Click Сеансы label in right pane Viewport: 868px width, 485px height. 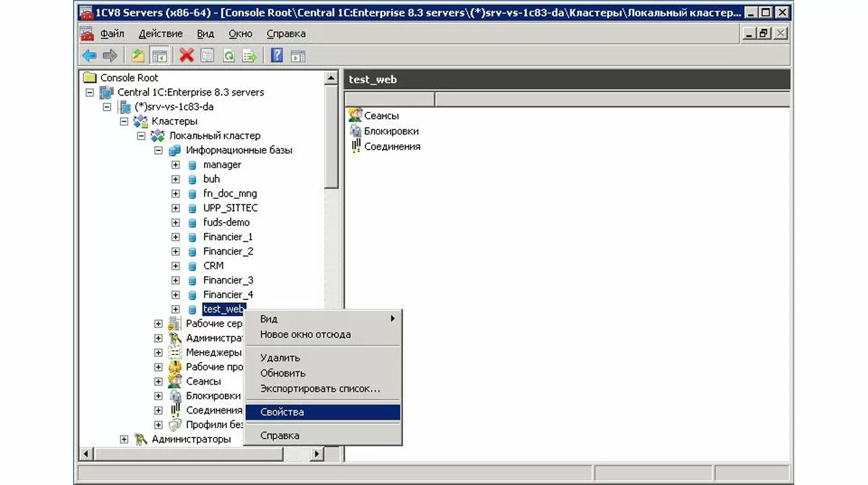tap(381, 116)
